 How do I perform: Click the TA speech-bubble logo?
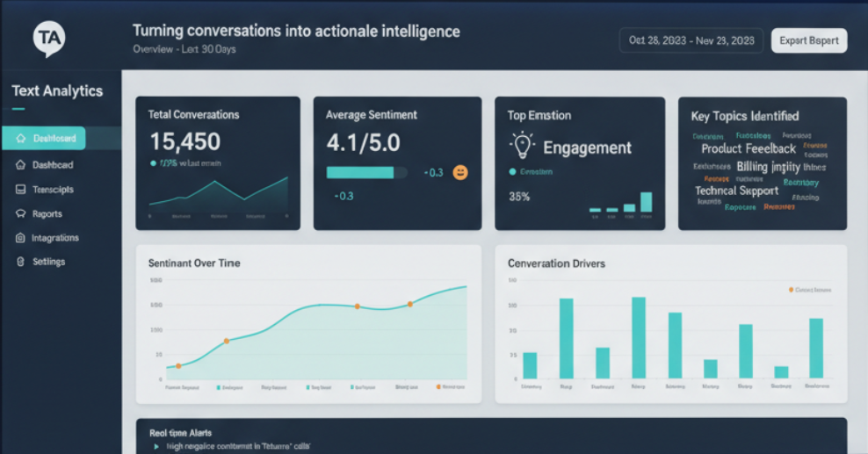(x=49, y=39)
